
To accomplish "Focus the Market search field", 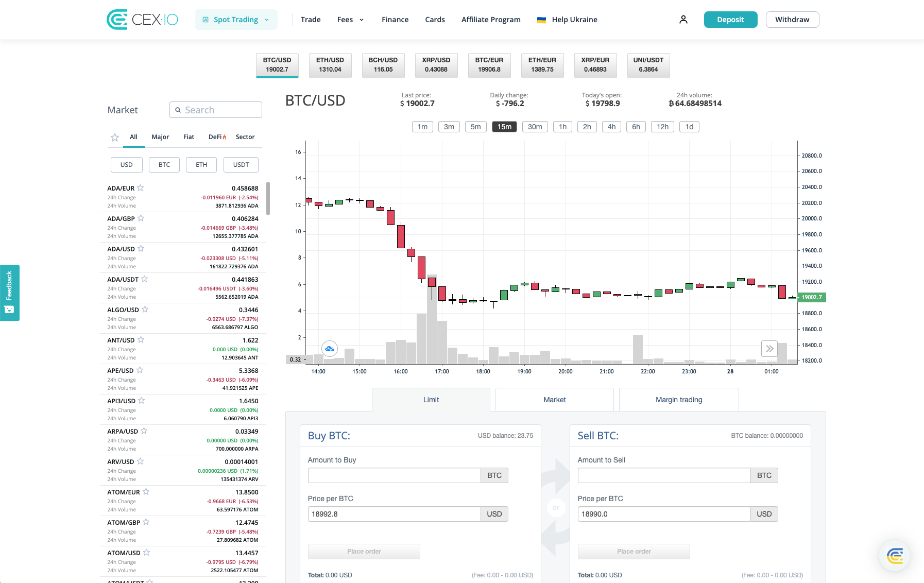I will [216, 110].
